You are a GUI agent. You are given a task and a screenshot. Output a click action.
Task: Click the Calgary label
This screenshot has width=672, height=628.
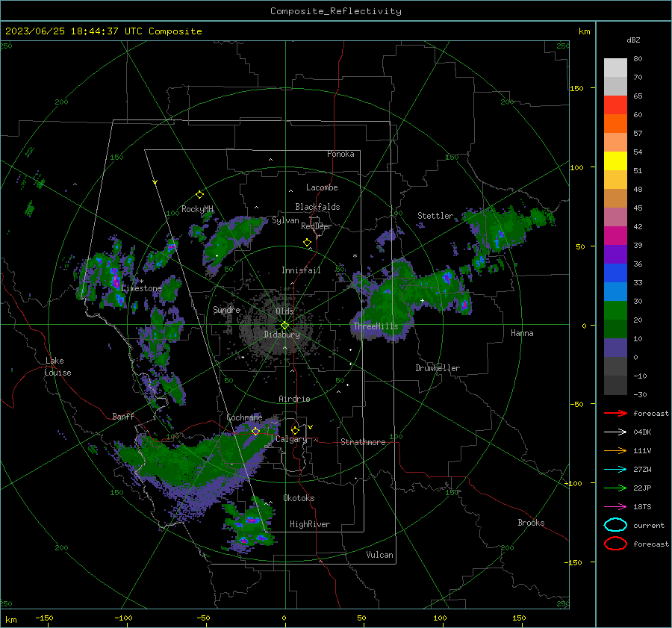point(291,439)
